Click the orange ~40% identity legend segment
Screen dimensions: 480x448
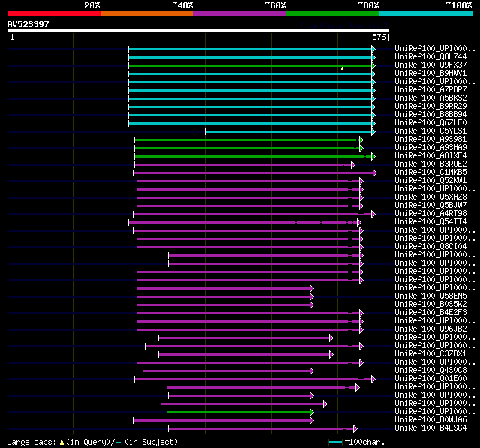[x=147, y=14]
